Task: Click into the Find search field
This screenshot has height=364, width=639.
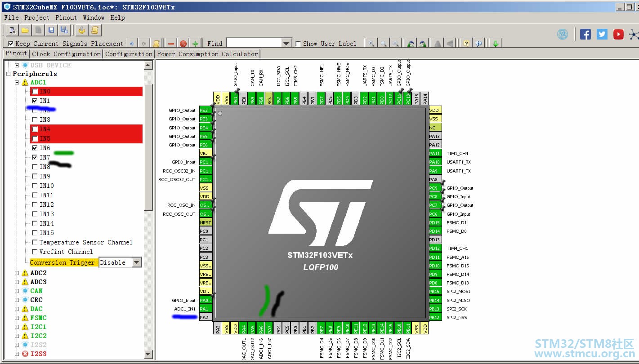Action: coord(254,43)
